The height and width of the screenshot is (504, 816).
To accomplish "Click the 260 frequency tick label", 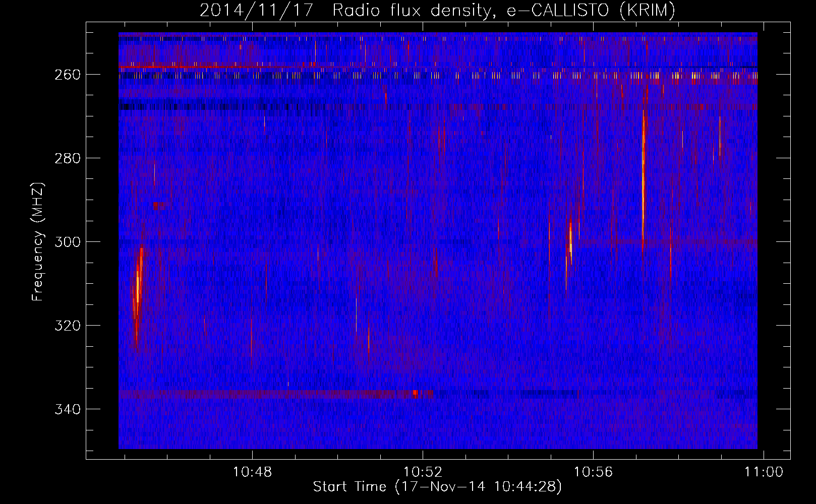I will (x=67, y=74).
